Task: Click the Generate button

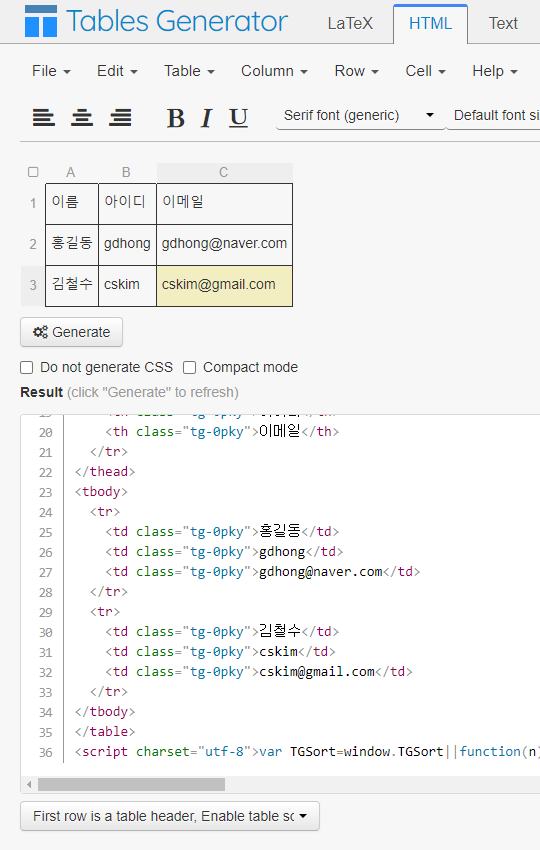Action: tap(72, 332)
